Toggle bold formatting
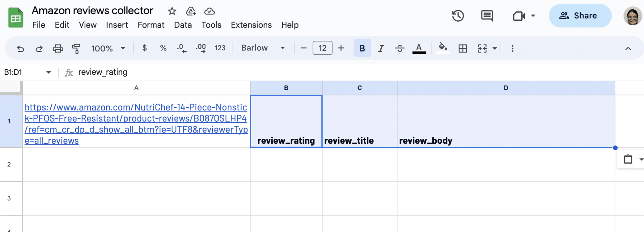The image size is (644, 232). [x=362, y=48]
